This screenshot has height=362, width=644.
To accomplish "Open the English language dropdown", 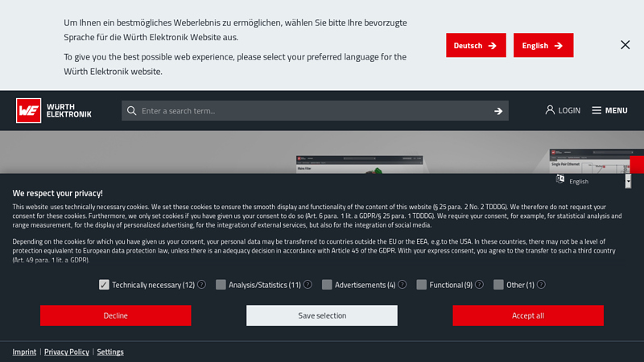I will point(599,181).
